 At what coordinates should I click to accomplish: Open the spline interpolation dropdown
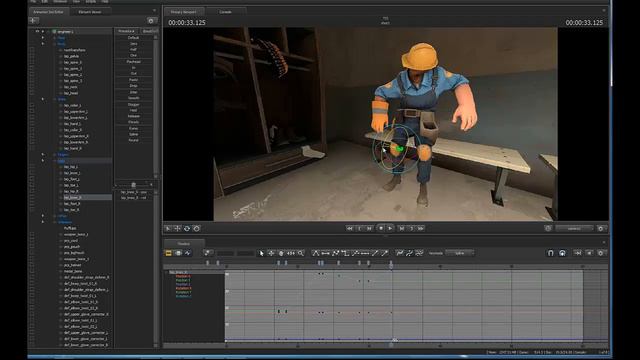pyautogui.click(x=460, y=253)
